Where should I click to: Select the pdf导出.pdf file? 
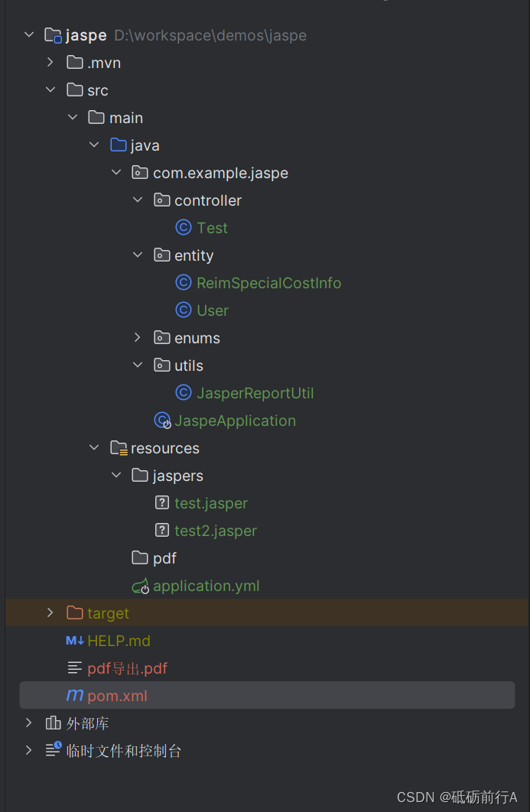click(x=127, y=668)
